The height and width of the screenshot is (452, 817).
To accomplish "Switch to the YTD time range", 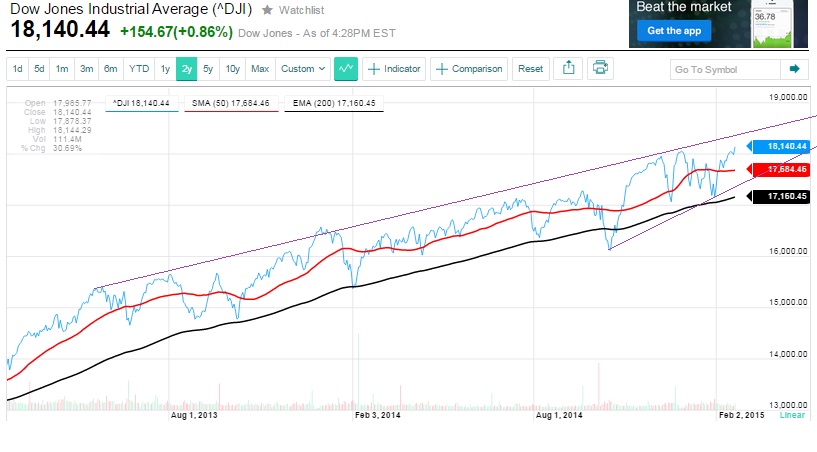I will click(x=139, y=69).
